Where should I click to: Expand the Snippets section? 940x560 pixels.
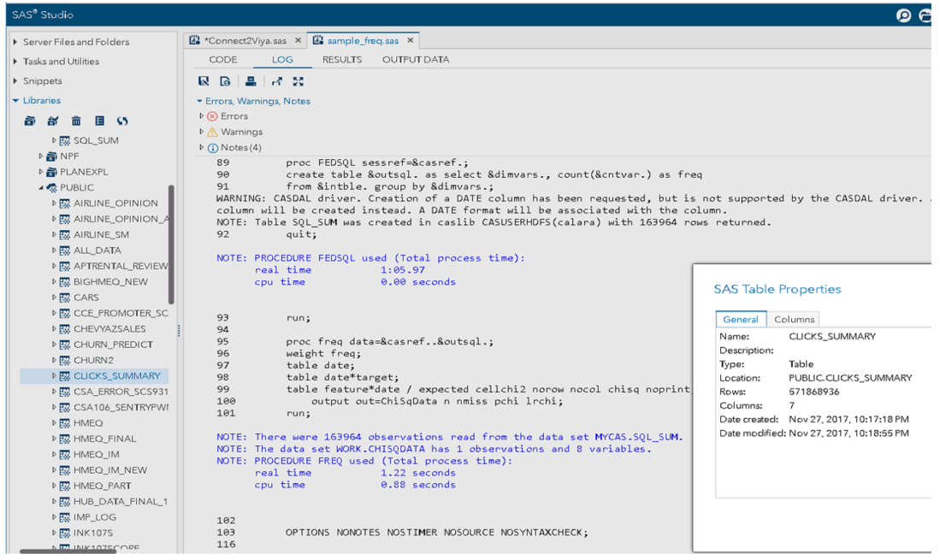coord(15,81)
